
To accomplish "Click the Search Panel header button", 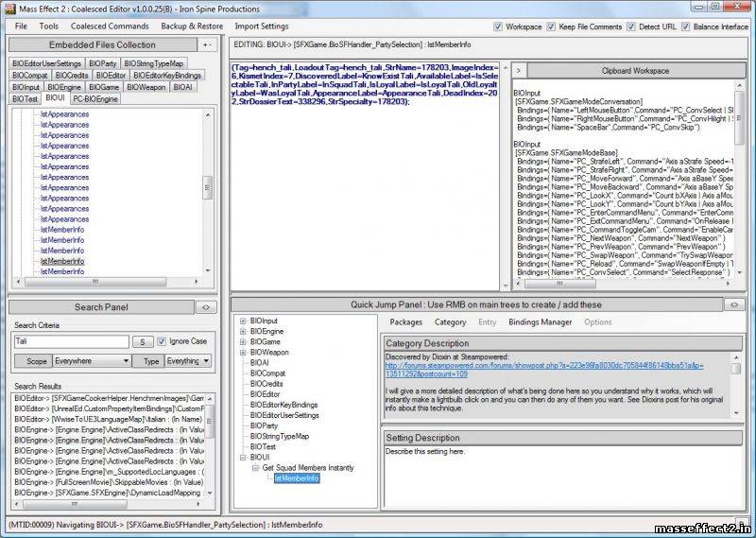I will click(x=102, y=307).
